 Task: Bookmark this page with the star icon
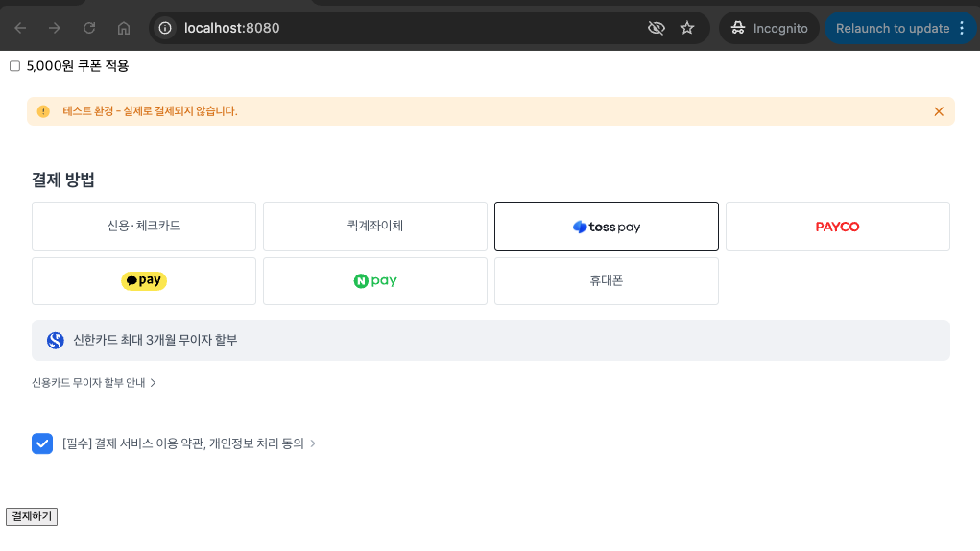pyautogui.click(x=687, y=28)
